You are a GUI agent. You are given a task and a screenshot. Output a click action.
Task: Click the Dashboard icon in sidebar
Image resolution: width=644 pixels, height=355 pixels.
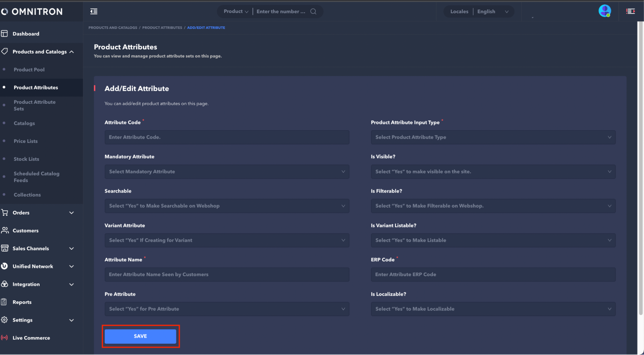tap(5, 34)
